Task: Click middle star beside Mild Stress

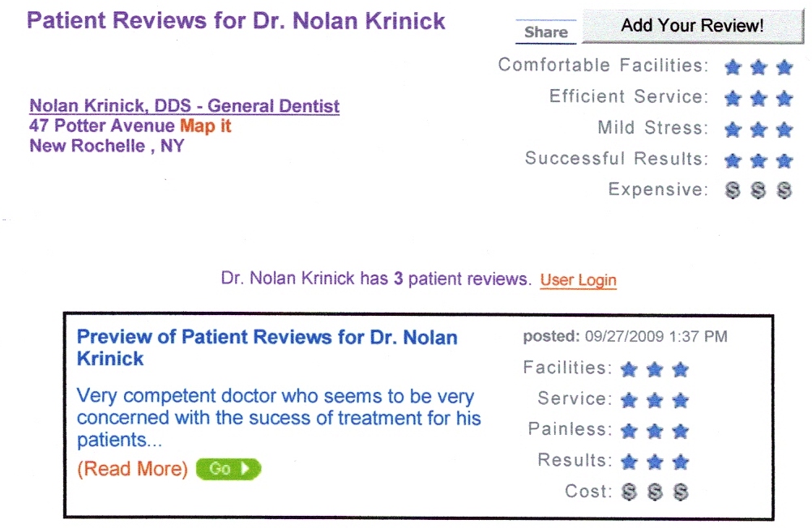Action: (x=759, y=130)
